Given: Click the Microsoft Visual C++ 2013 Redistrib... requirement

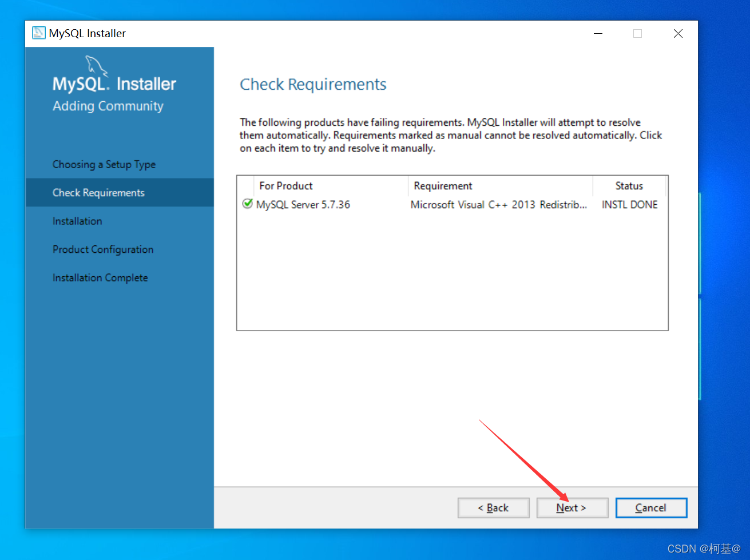Looking at the screenshot, I should [499, 205].
